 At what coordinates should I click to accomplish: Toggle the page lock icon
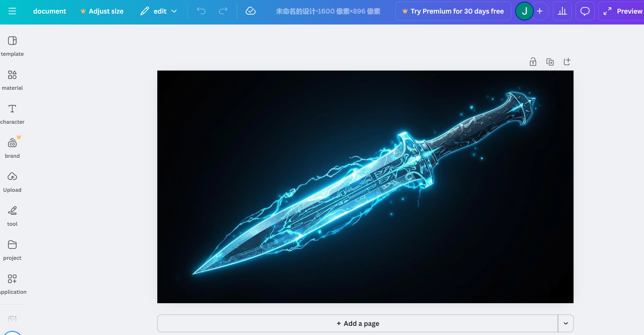click(x=533, y=62)
